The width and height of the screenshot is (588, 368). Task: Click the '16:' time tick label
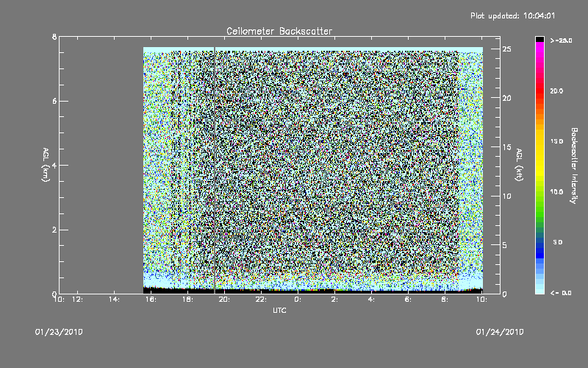(151, 300)
